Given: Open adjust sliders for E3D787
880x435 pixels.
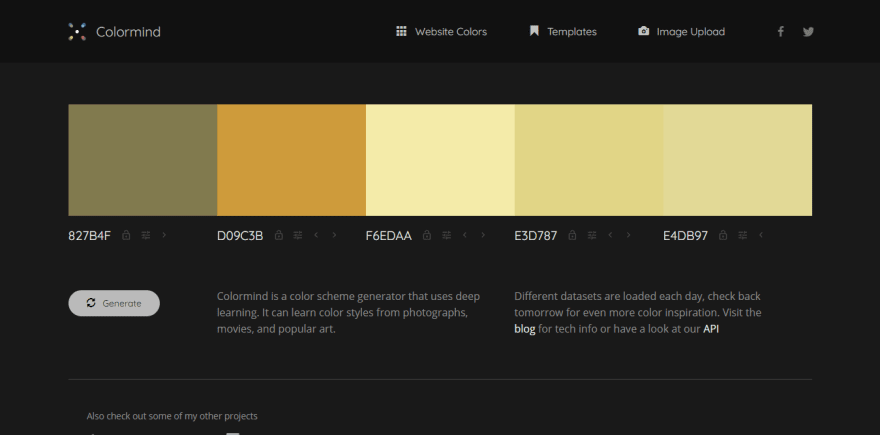Looking at the screenshot, I should click(592, 235).
